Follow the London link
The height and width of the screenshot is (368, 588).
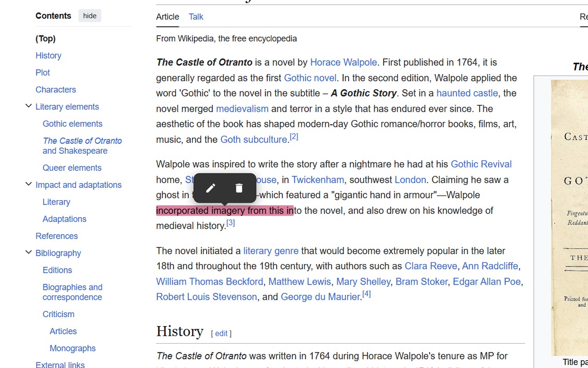point(410,179)
